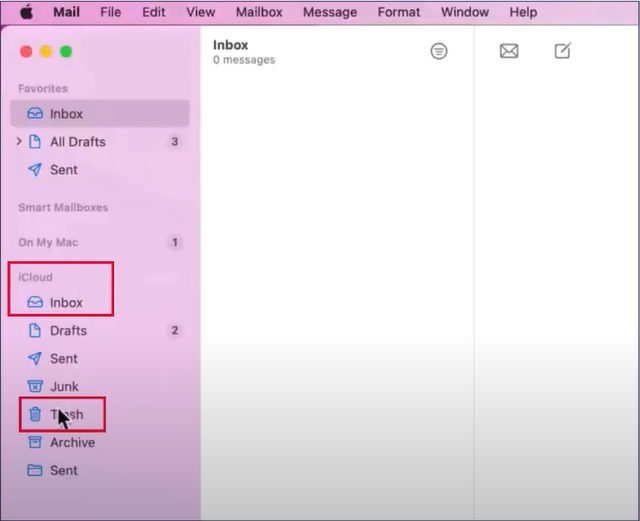Screen dimensions: 640x521
Task: Click the Favorites section header
Action: pyautogui.click(x=43, y=89)
